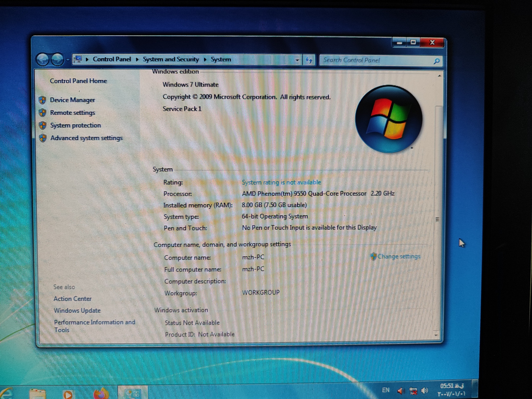Launch Windows Media Player from taskbar

tap(68, 394)
